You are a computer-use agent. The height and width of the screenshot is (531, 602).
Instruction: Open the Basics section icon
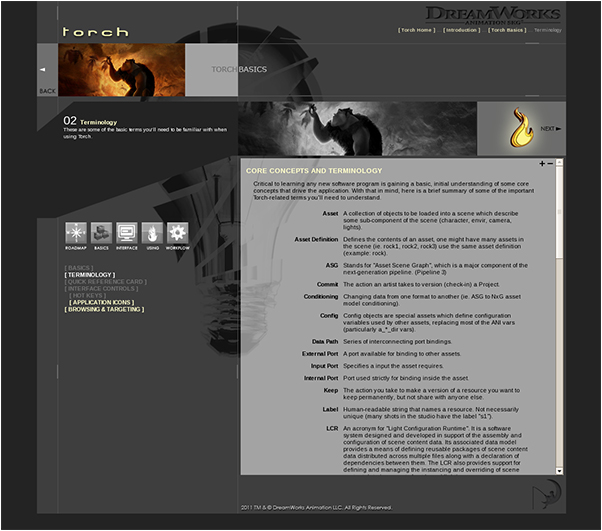[x=101, y=233]
